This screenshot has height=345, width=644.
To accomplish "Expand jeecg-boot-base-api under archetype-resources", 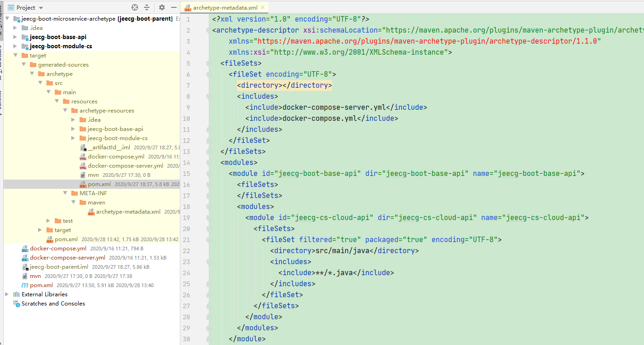I will pyautogui.click(x=73, y=129).
